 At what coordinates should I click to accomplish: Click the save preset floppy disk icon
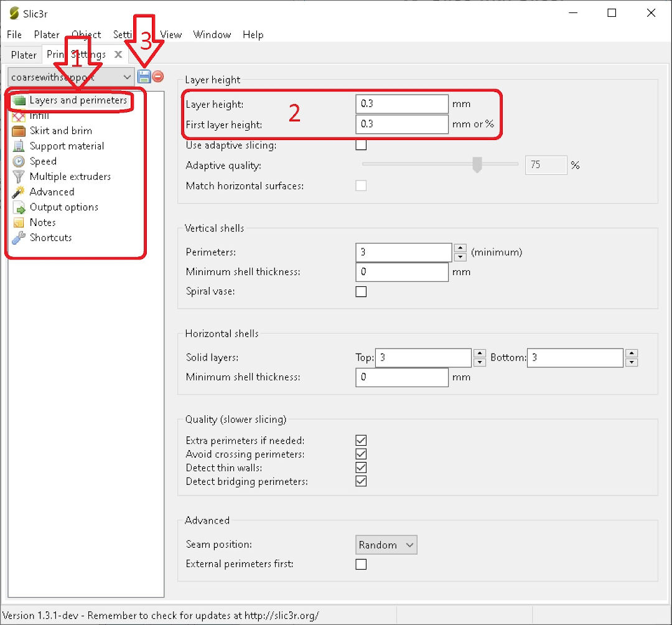pos(144,77)
